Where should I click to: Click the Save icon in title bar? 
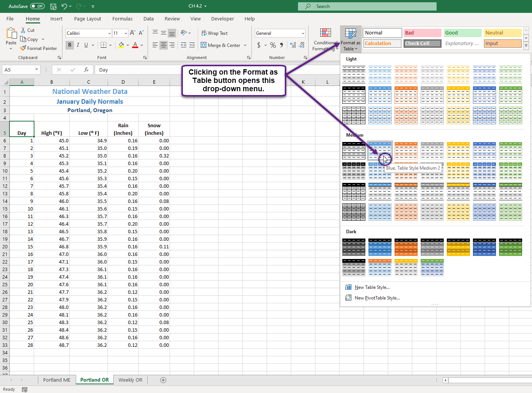point(53,6)
